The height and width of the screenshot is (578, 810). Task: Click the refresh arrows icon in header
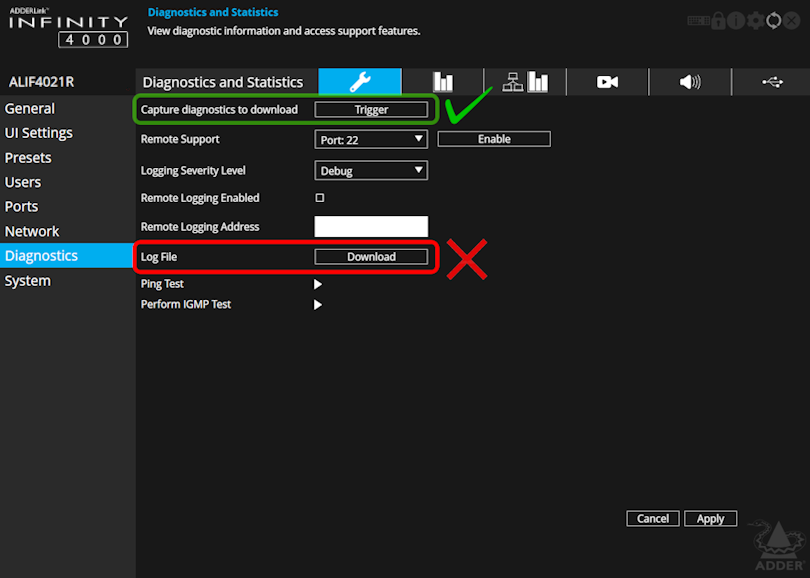(x=773, y=20)
